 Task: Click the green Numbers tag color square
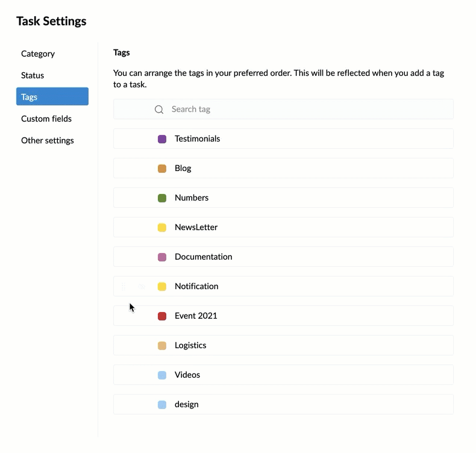pos(162,198)
